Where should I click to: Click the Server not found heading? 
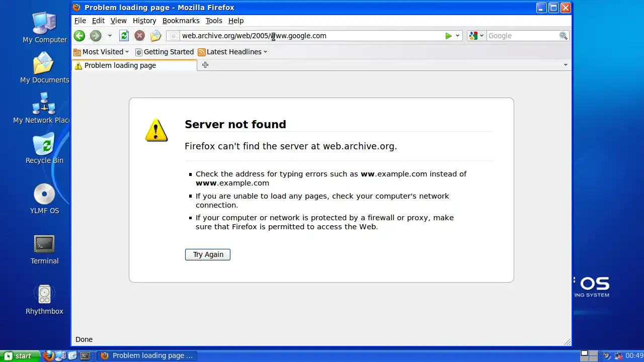tap(235, 124)
